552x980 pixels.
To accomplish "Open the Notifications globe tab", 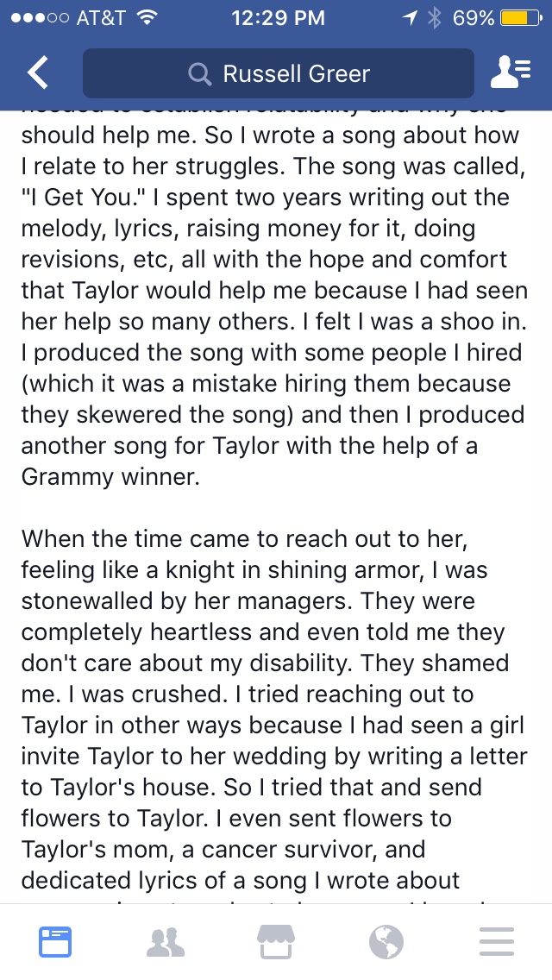I will coord(386,942).
